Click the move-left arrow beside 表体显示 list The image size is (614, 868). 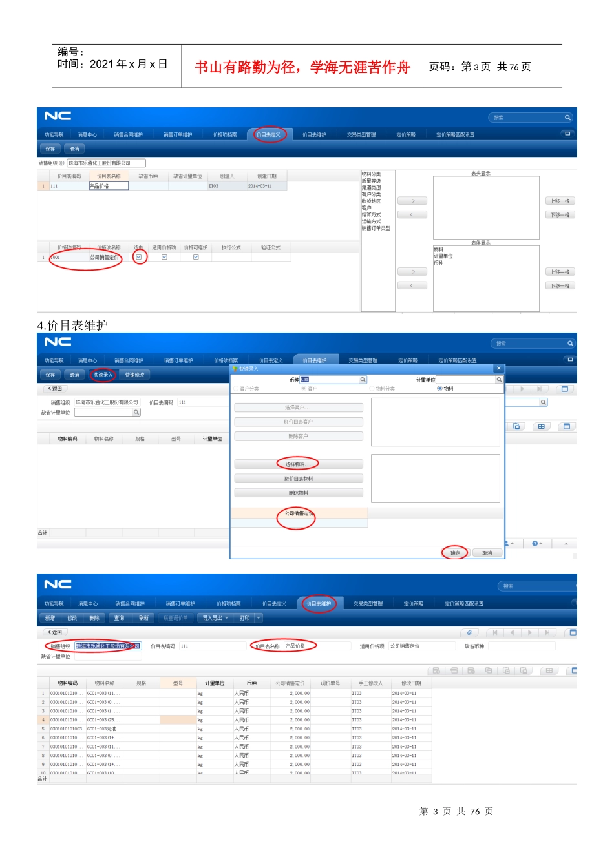[412, 285]
